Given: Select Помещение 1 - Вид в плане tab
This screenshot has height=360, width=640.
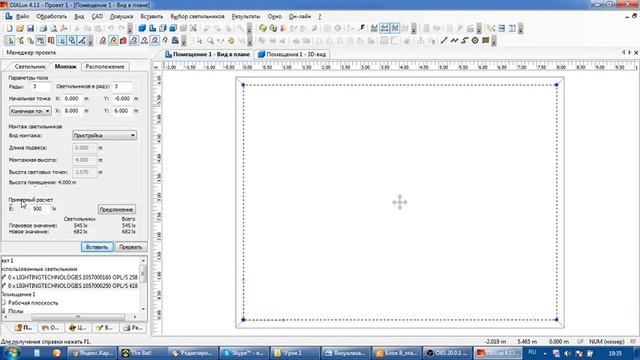Looking at the screenshot, I should 207,54.
